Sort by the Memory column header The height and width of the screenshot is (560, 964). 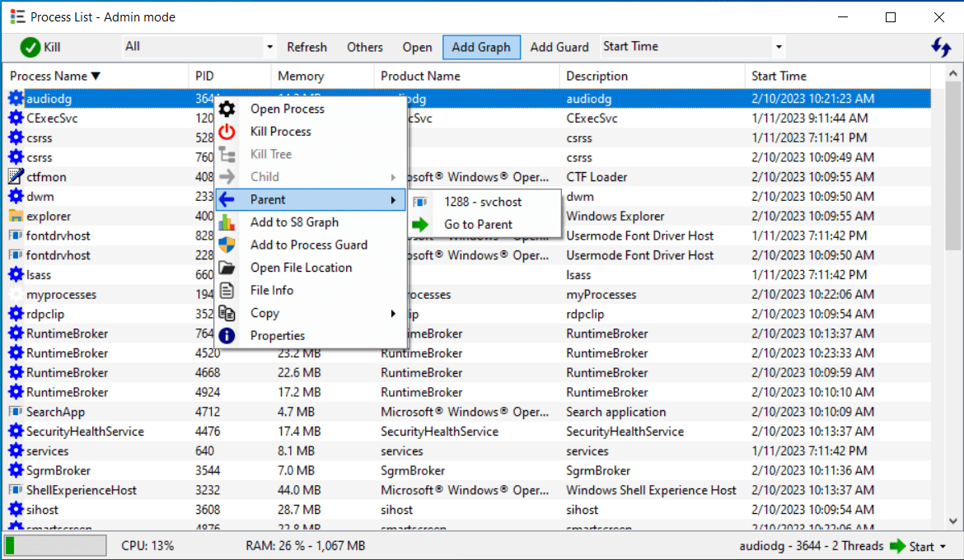(322, 77)
